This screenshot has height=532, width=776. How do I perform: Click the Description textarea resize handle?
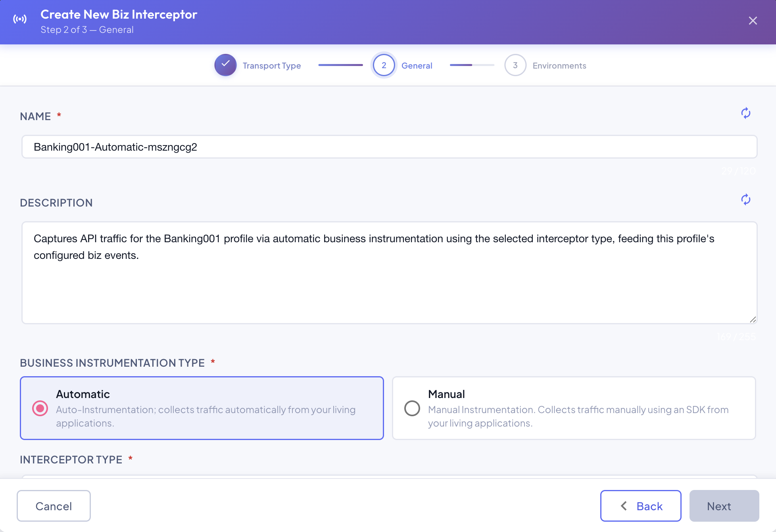[x=753, y=319]
